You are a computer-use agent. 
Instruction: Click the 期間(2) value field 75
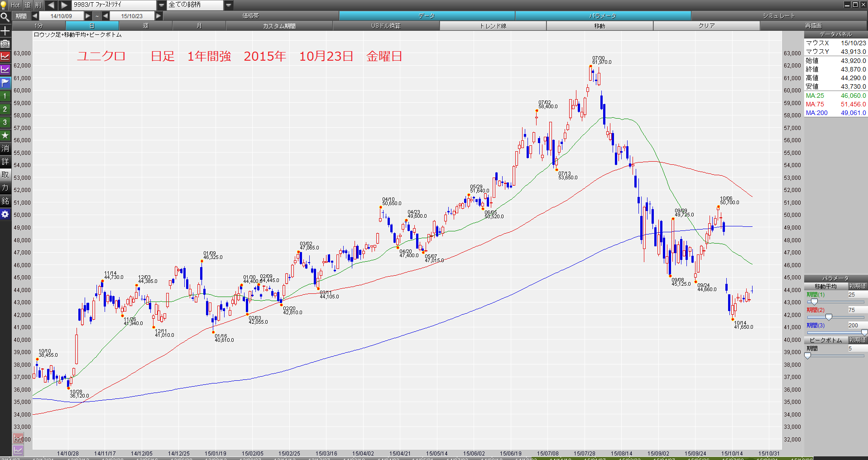coord(857,310)
